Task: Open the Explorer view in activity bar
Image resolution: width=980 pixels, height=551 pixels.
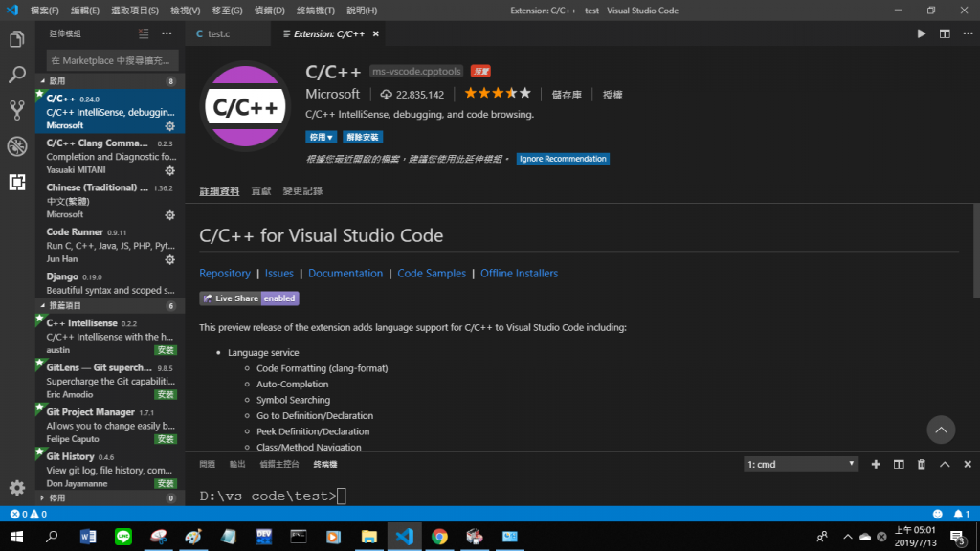Action: [17, 39]
